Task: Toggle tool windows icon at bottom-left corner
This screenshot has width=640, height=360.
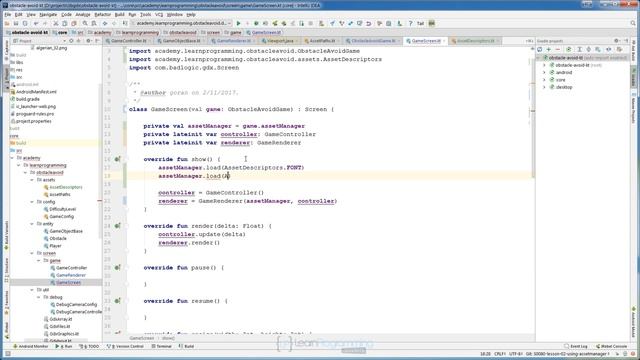Action: [x=7, y=353]
